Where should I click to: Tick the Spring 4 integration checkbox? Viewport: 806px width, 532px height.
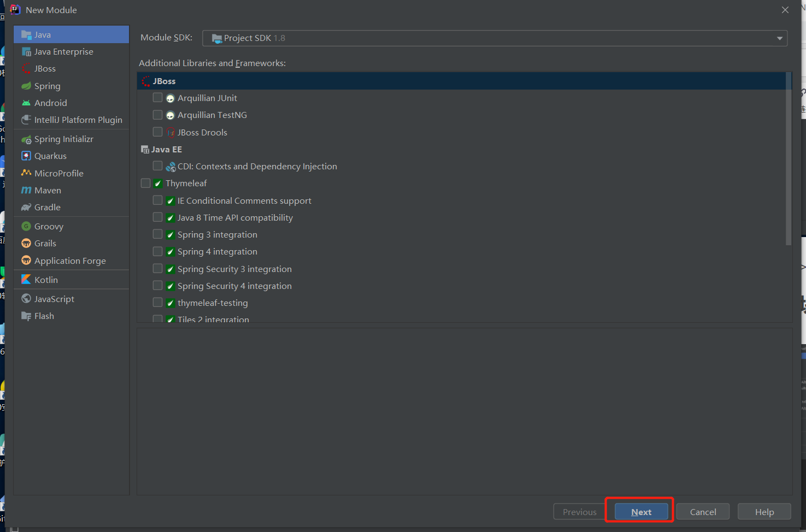pos(157,251)
